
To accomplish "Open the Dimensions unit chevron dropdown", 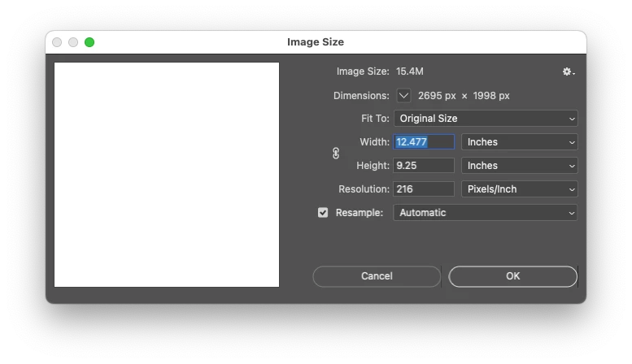I will click(403, 96).
